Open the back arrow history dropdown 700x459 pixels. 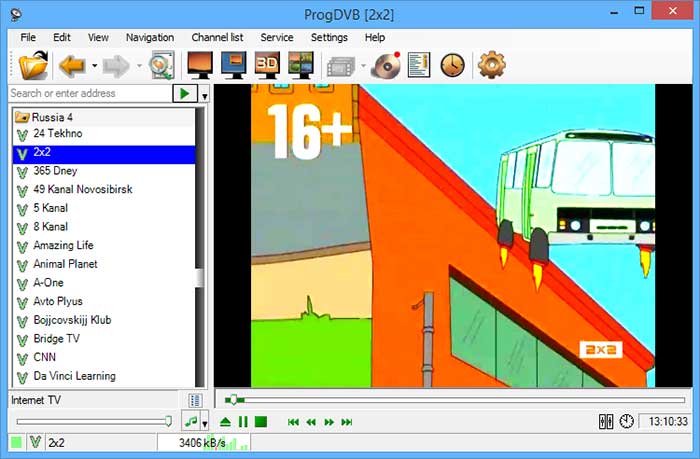coord(95,66)
